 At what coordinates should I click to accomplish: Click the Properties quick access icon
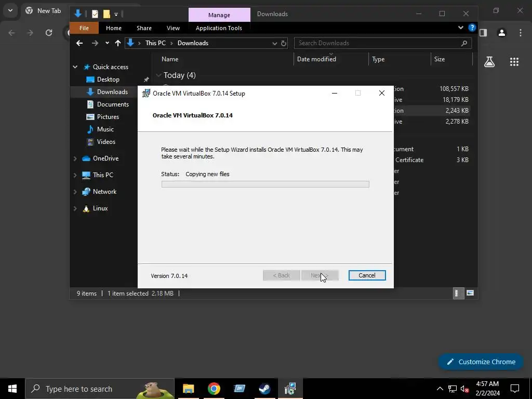(95, 14)
